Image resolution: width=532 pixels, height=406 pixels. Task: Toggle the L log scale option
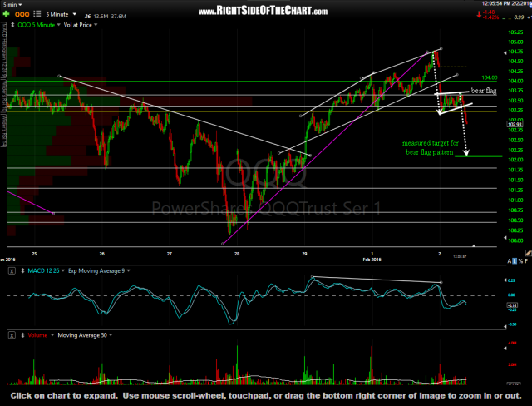[x=515, y=260]
